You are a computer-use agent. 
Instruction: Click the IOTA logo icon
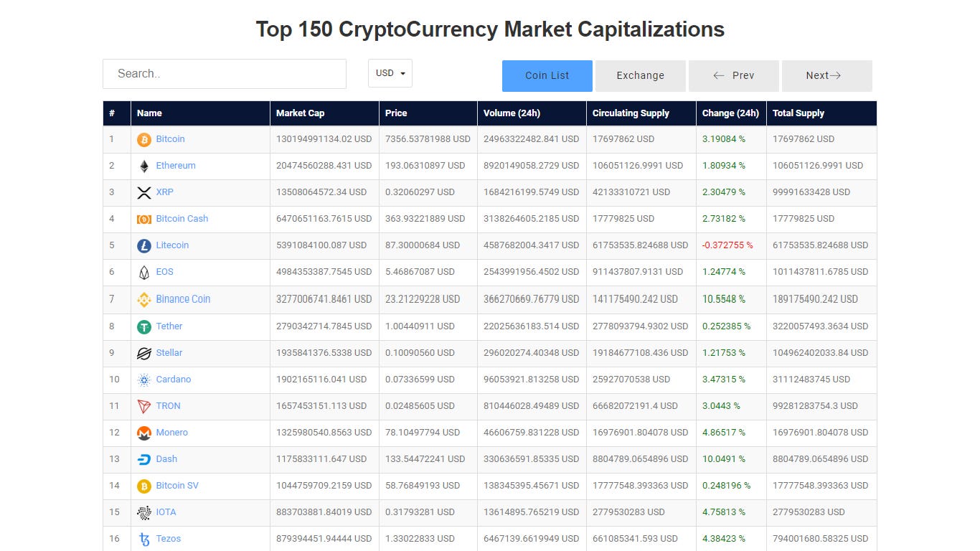point(144,512)
